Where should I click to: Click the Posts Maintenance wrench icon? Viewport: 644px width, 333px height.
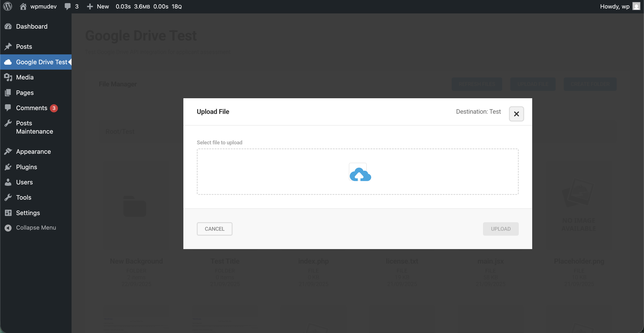tap(8, 123)
